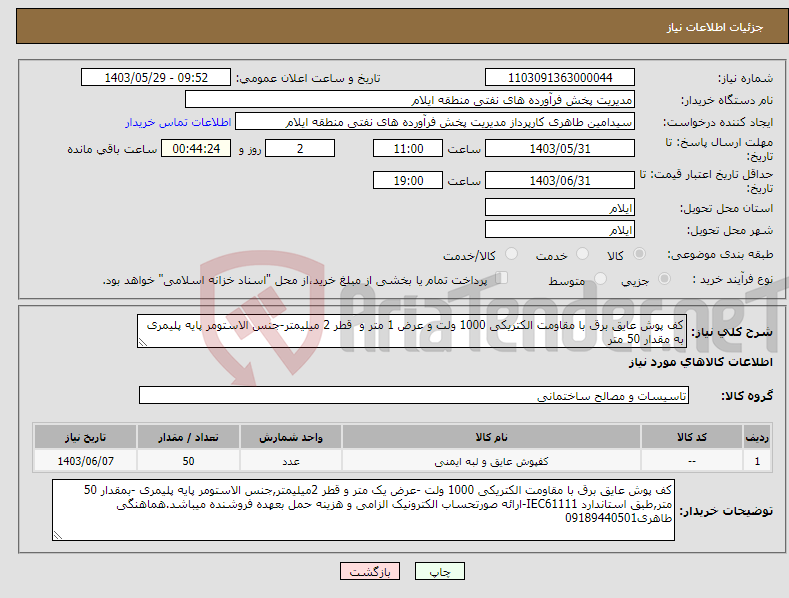Click the تاریخ نیاز column header
This screenshot has width=789, height=598.
pos(86,437)
